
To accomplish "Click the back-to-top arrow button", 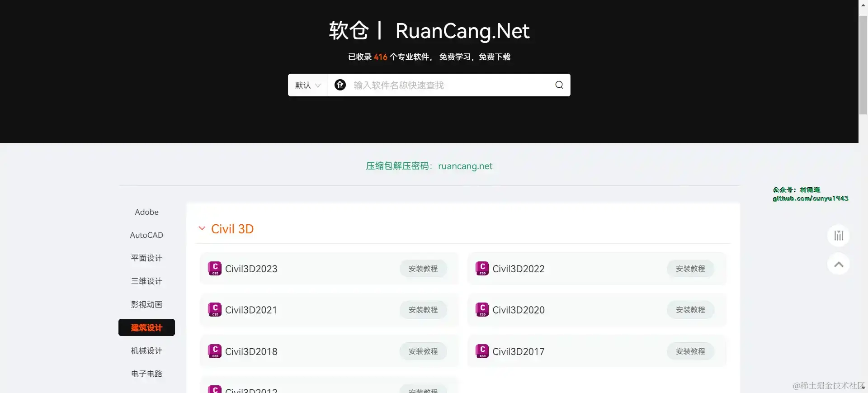I will 839,264.
